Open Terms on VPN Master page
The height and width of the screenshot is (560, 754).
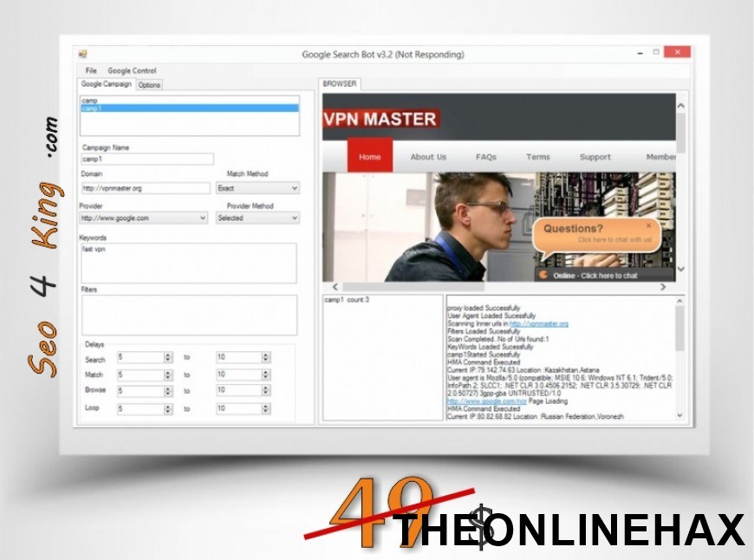tap(537, 157)
